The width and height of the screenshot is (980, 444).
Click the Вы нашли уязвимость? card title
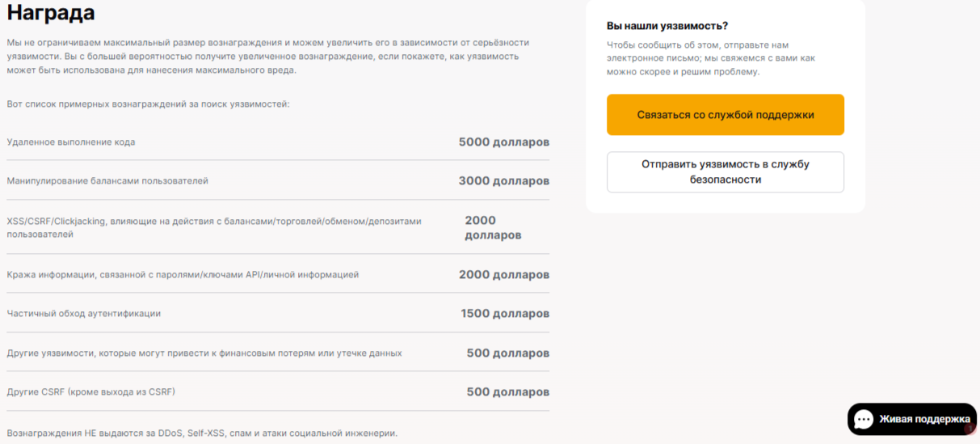pos(667,26)
